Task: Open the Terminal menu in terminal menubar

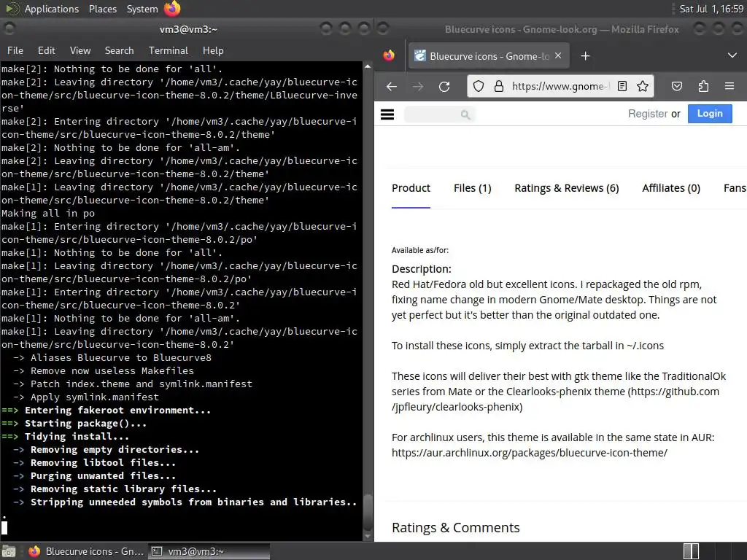Action: 169,50
